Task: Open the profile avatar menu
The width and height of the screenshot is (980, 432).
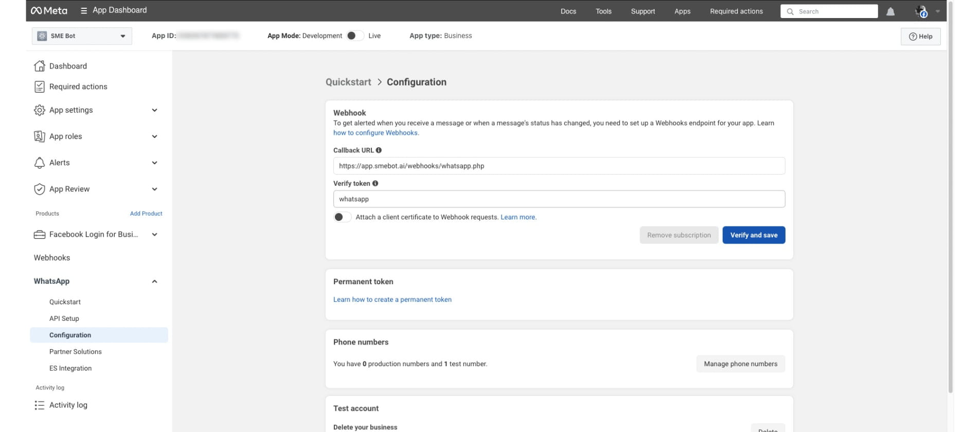Action: pos(921,11)
